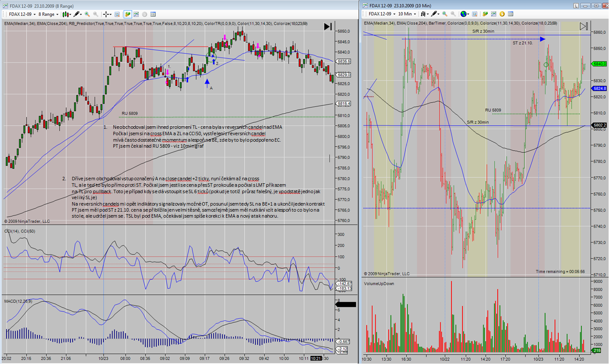
Task: Click the greyed Strategies coin icon in the 8 Range chart
Action: pyautogui.click(x=144, y=14)
